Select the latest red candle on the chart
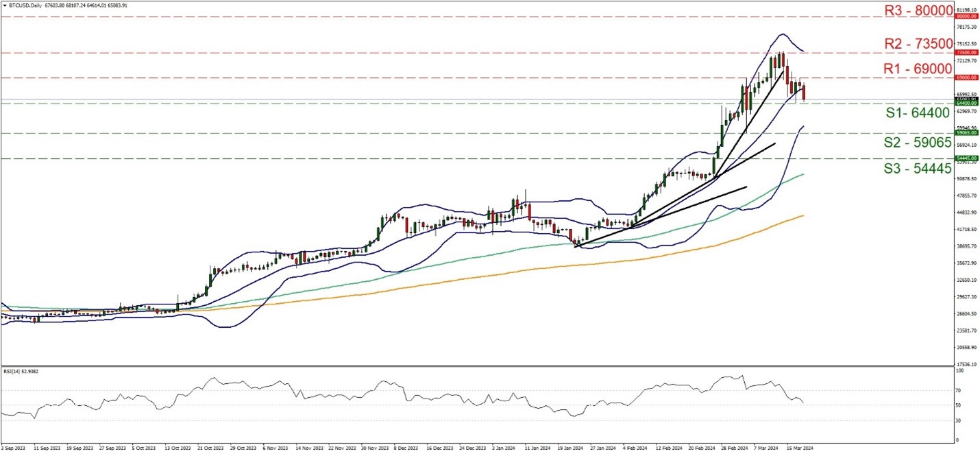This screenshot has width=980, height=454. 803,93
